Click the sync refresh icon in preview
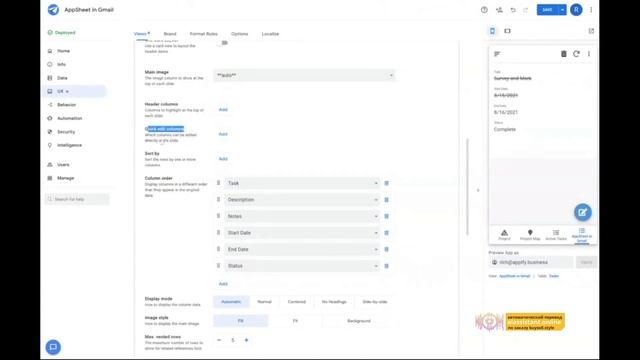Image resolution: width=640 pixels, height=360 pixels. 576,54
